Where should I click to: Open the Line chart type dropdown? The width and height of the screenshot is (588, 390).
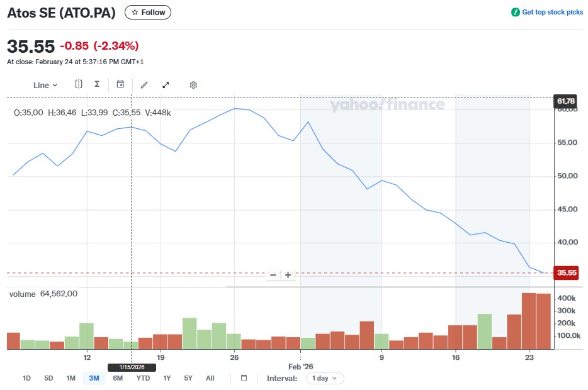pos(45,85)
